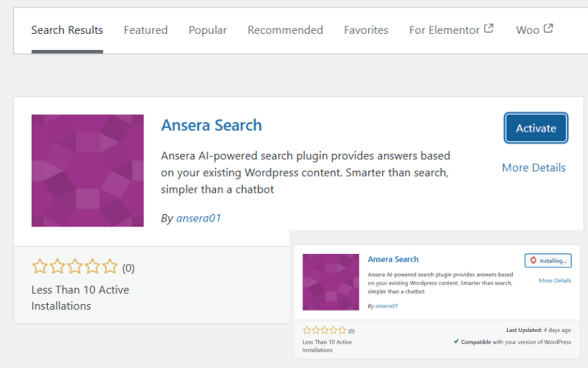
Task: Click the star rating in the small card
Action: point(324,330)
